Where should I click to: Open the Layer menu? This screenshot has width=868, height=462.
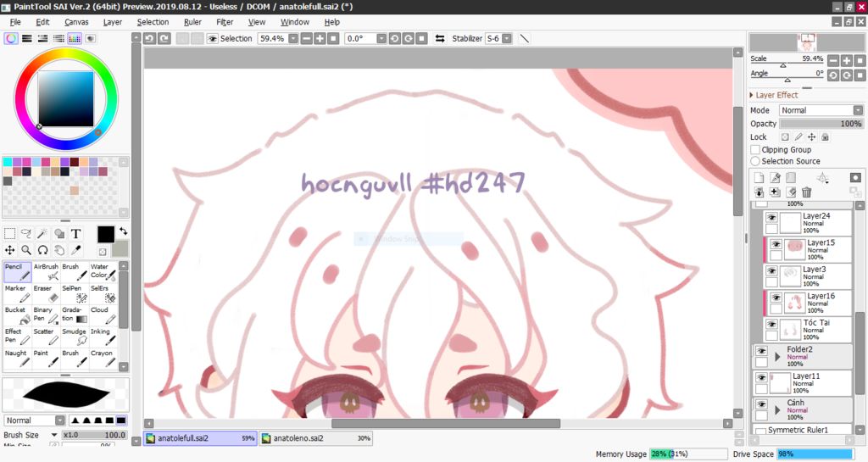click(x=113, y=22)
